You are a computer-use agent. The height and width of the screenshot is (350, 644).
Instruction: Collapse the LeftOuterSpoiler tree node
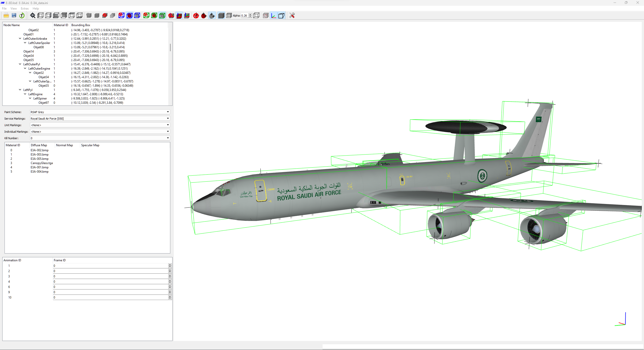click(25, 43)
